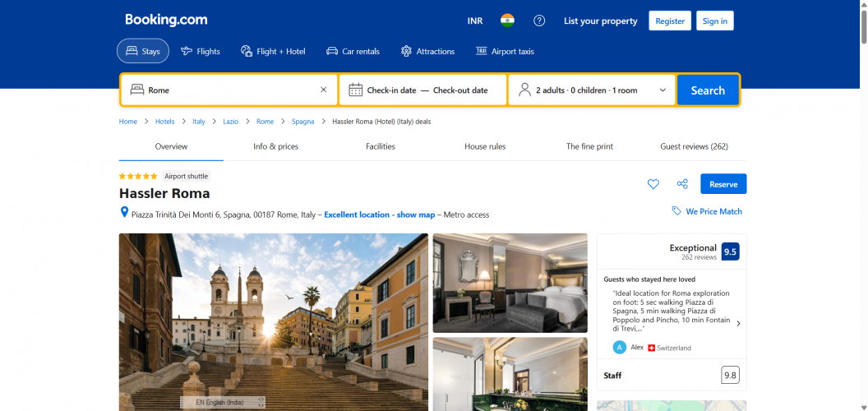This screenshot has height=411, width=868.
Task: Click the map preview thumbnail
Action: [672, 405]
